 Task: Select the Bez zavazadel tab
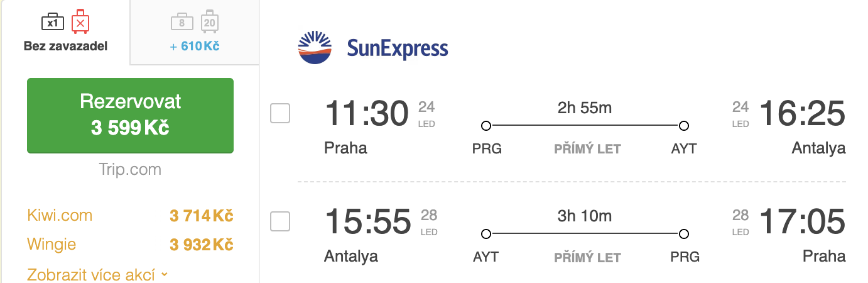click(66, 33)
